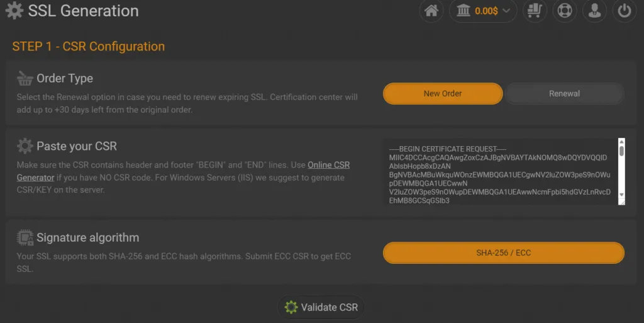The width and height of the screenshot is (644, 323).
Task: Click the bank balance icon
Action: point(464,11)
